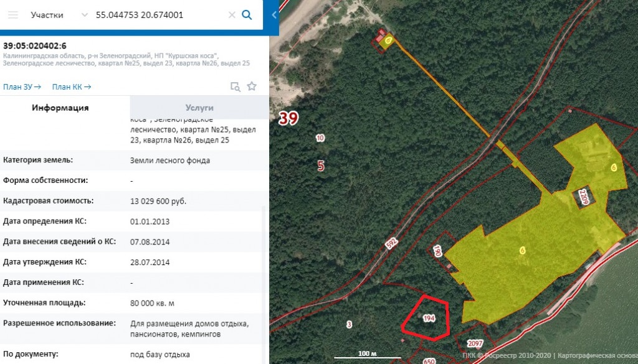The width and height of the screenshot is (638, 364).
Task: Click the parcel 2097 label on map
Action: [x=475, y=343]
